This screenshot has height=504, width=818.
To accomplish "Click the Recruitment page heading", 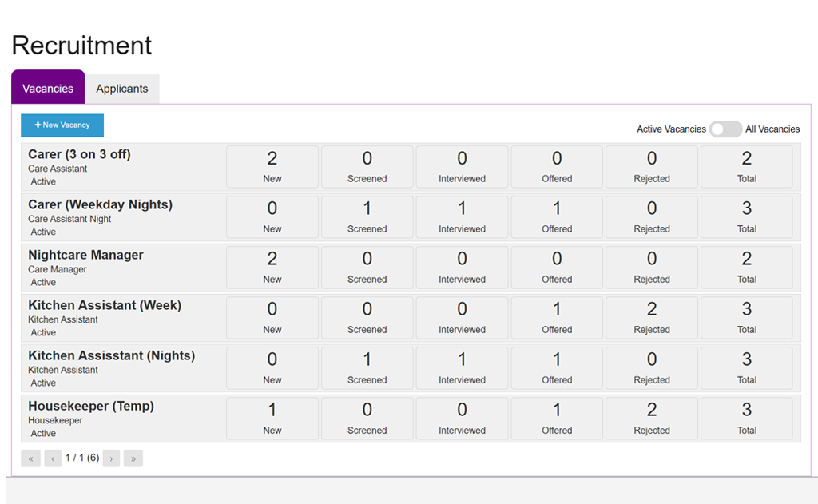I will tap(81, 46).
